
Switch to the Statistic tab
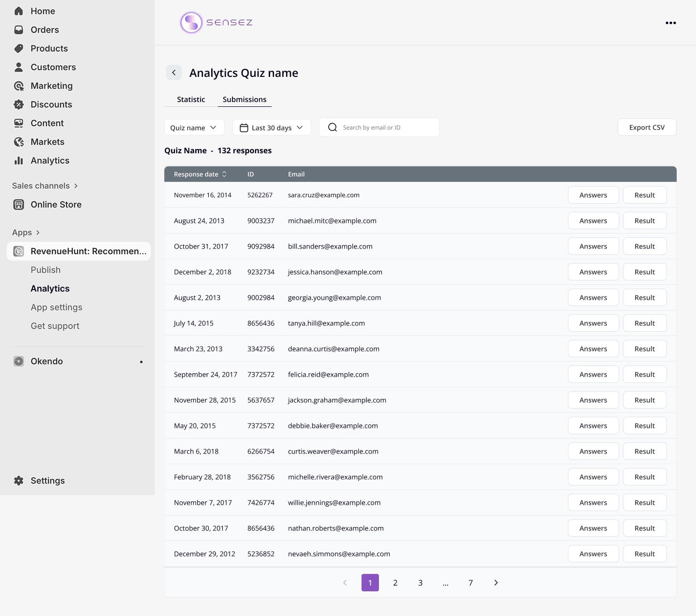191,100
